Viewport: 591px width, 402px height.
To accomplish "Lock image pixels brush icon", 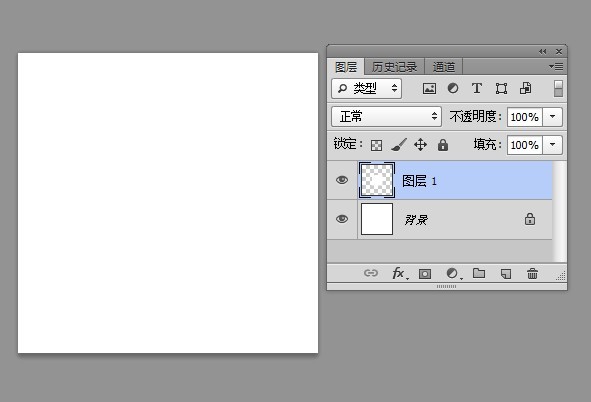I will [x=399, y=145].
